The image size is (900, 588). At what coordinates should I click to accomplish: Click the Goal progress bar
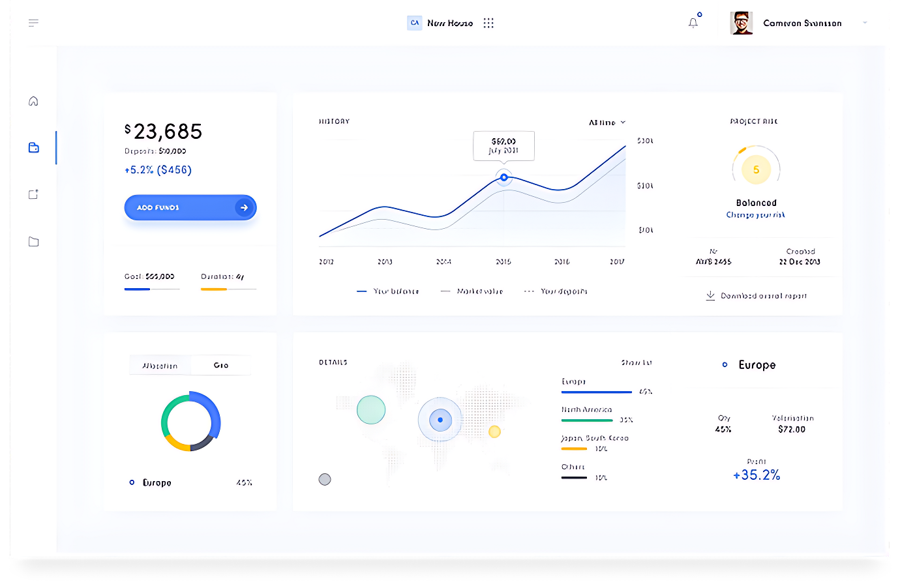152,287
